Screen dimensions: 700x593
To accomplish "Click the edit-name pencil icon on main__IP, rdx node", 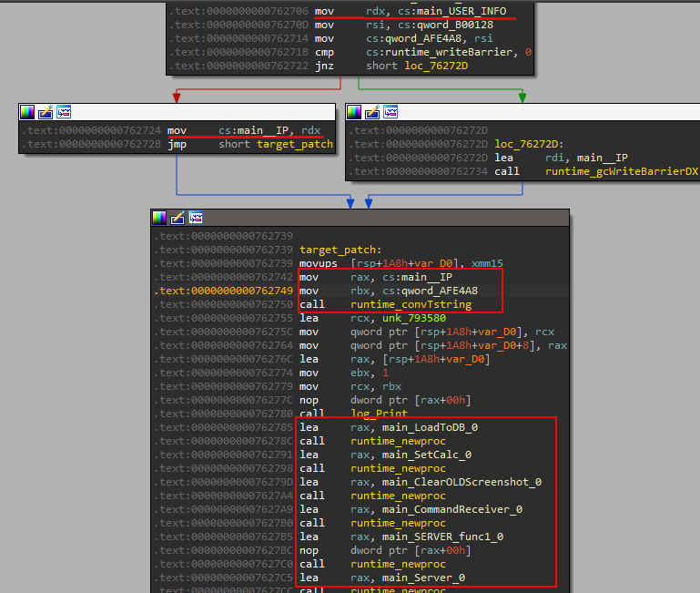I will click(46, 112).
